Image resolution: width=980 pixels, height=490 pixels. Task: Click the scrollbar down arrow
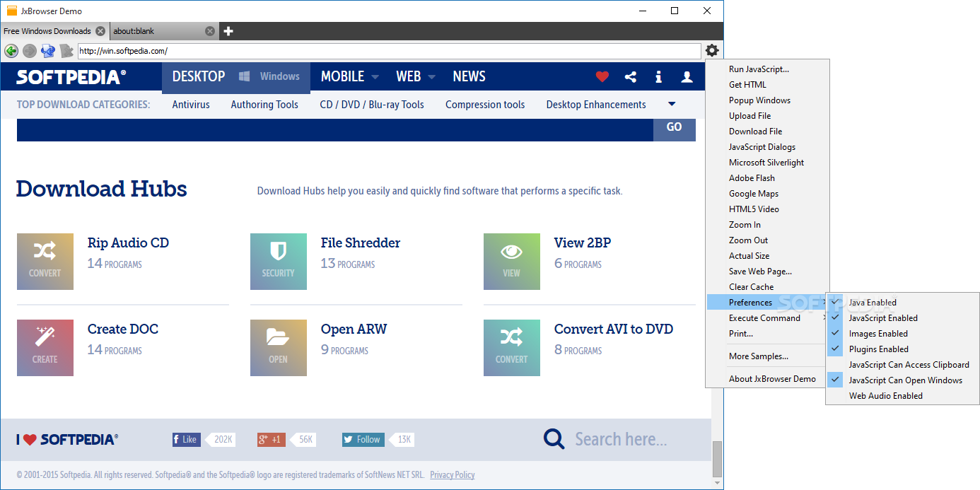tap(717, 484)
